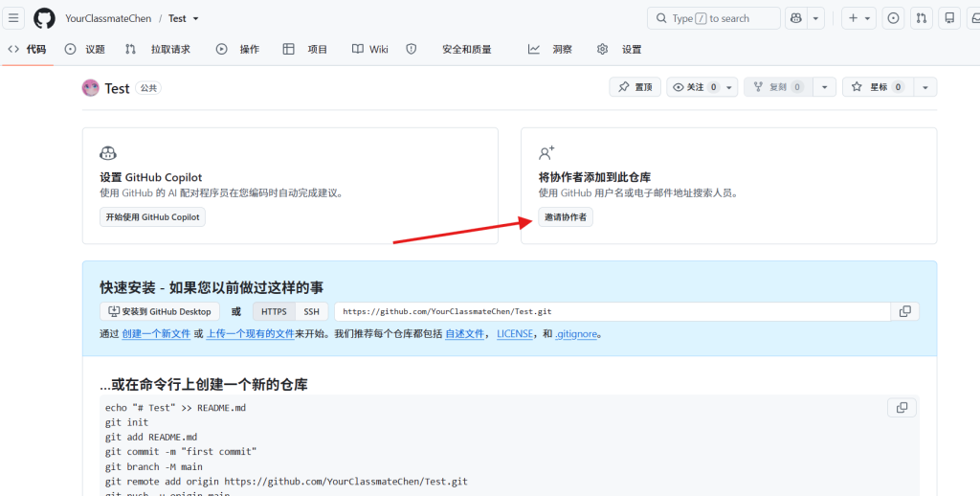Open the 自述文件 link
This screenshot has width=980, height=496.
[x=464, y=334]
